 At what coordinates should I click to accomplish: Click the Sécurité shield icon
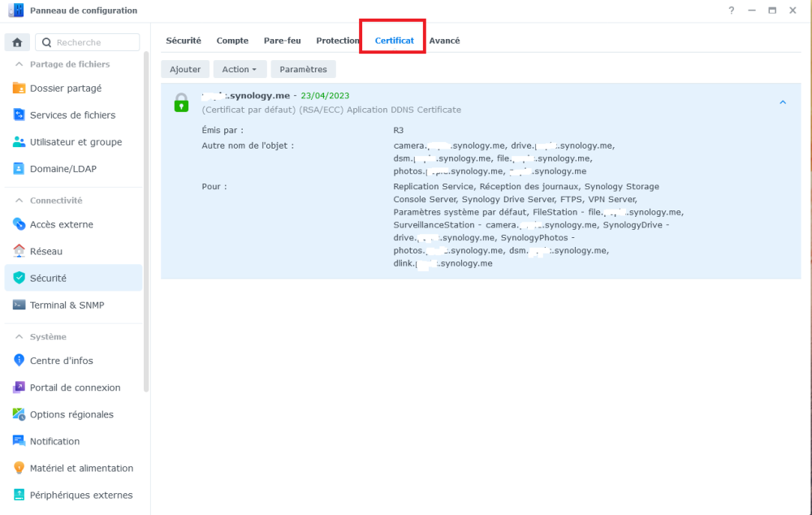coord(19,279)
